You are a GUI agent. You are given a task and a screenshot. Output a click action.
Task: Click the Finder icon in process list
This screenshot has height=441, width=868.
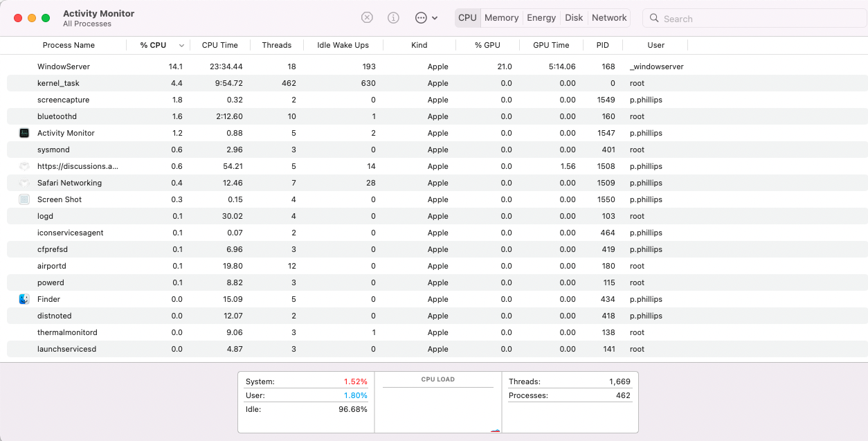[x=24, y=299]
